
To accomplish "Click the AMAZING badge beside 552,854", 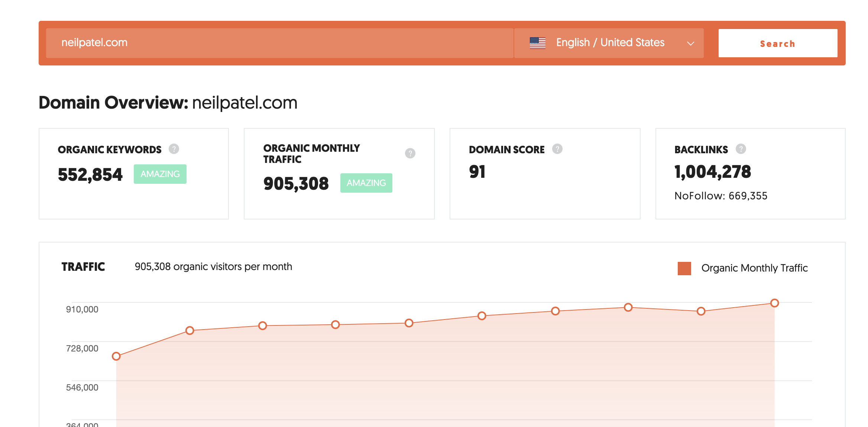I will 160,174.
